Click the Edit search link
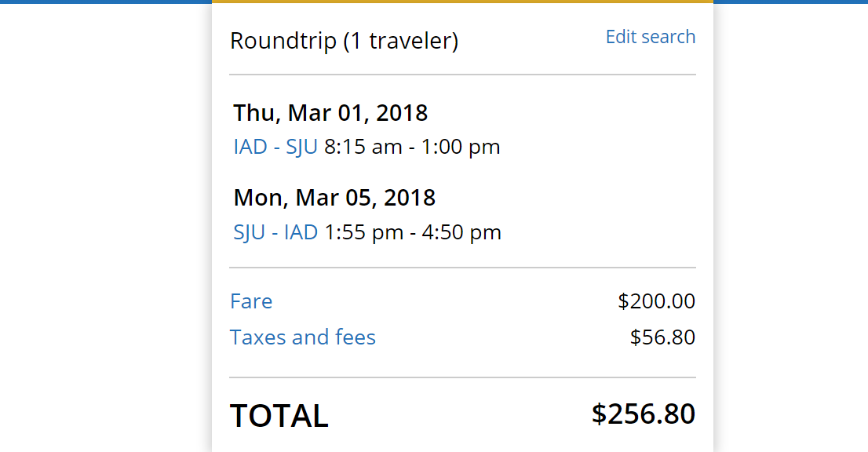 [x=650, y=37]
